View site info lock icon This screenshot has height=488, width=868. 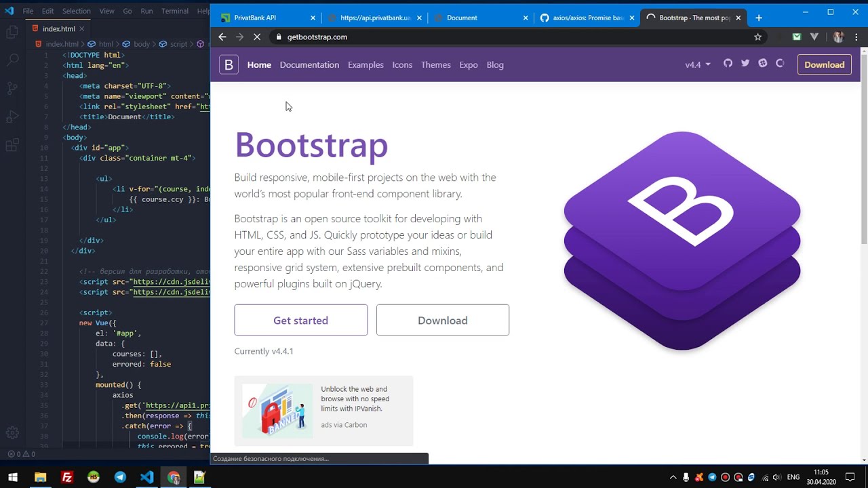pyautogui.click(x=278, y=37)
